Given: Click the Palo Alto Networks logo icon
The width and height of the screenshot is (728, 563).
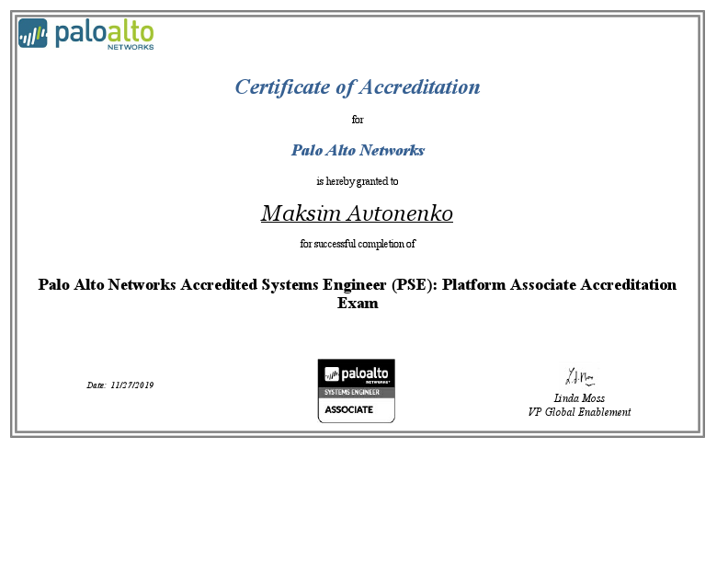Looking at the screenshot, I should pyautogui.click(x=32, y=33).
